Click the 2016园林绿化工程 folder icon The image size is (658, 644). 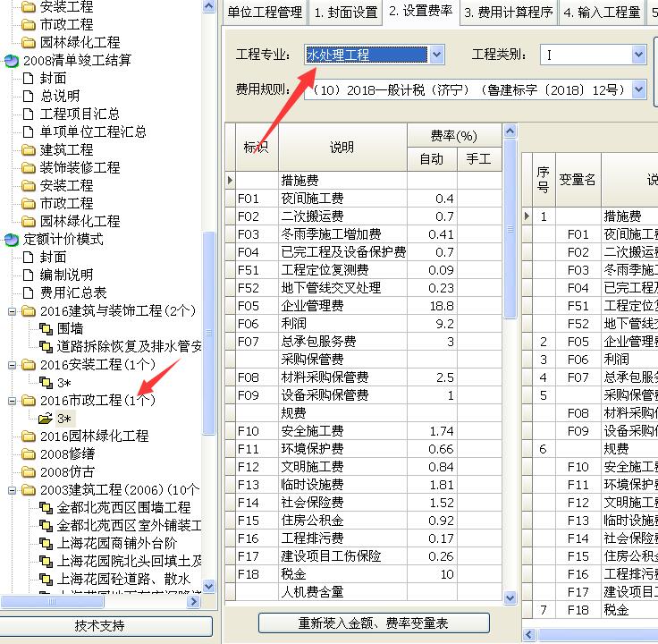[29, 436]
